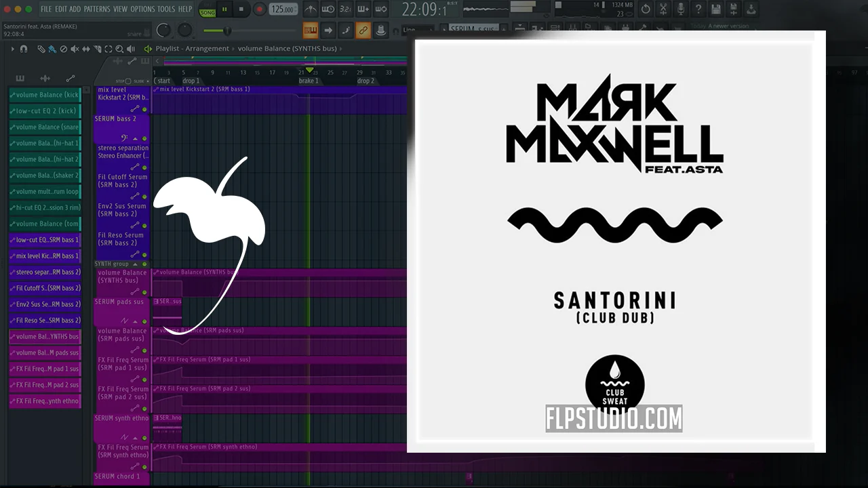
Task: Click the right arrow icon in toolbar
Action: click(x=328, y=30)
